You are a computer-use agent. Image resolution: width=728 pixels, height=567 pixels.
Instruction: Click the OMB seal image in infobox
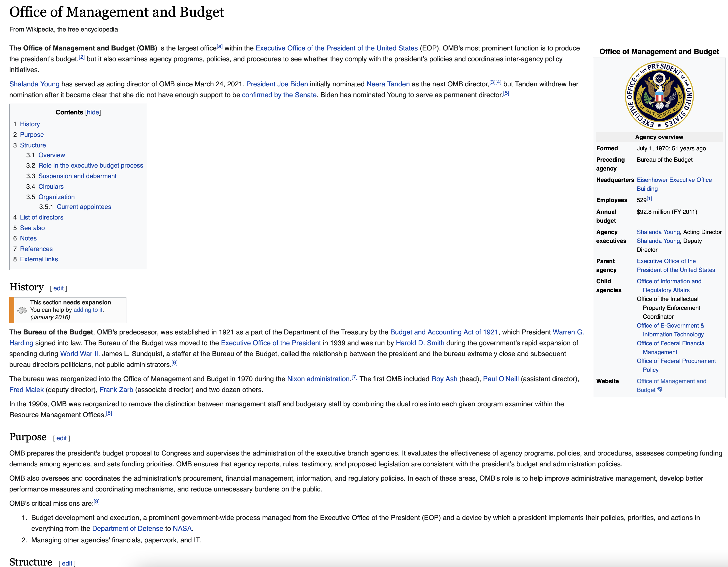(659, 95)
